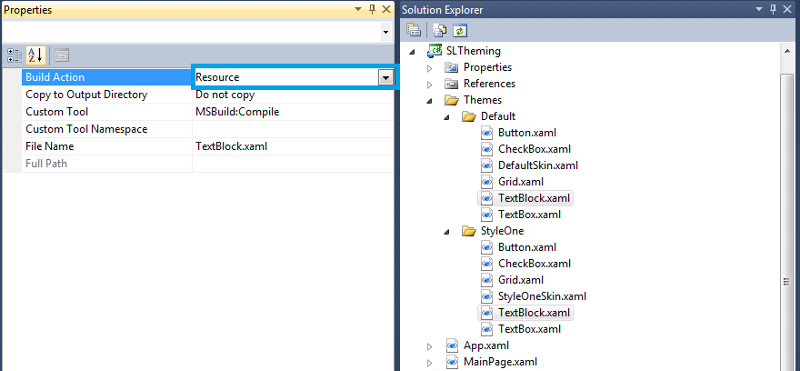Open Solution Explorer window position menu
This screenshot has width=800, height=371.
tap(759, 9)
